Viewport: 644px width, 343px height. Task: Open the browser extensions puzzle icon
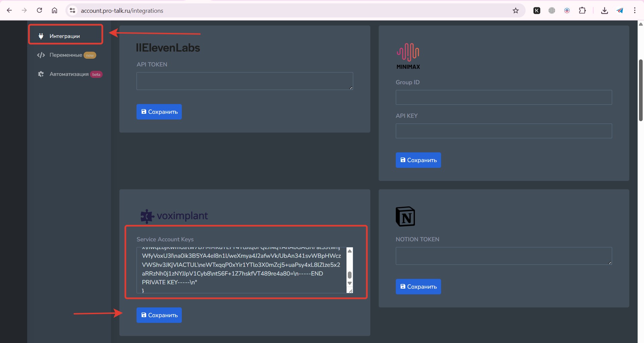(582, 10)
